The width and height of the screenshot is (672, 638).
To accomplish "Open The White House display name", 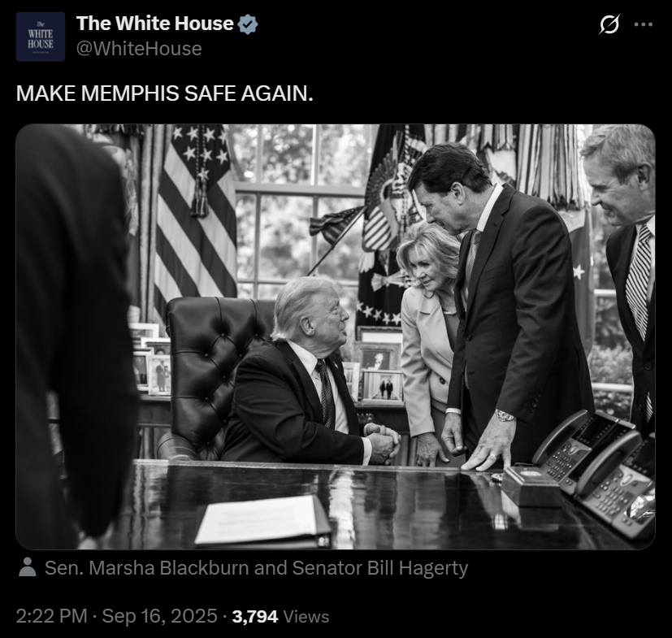I will (x=154, y=24).
